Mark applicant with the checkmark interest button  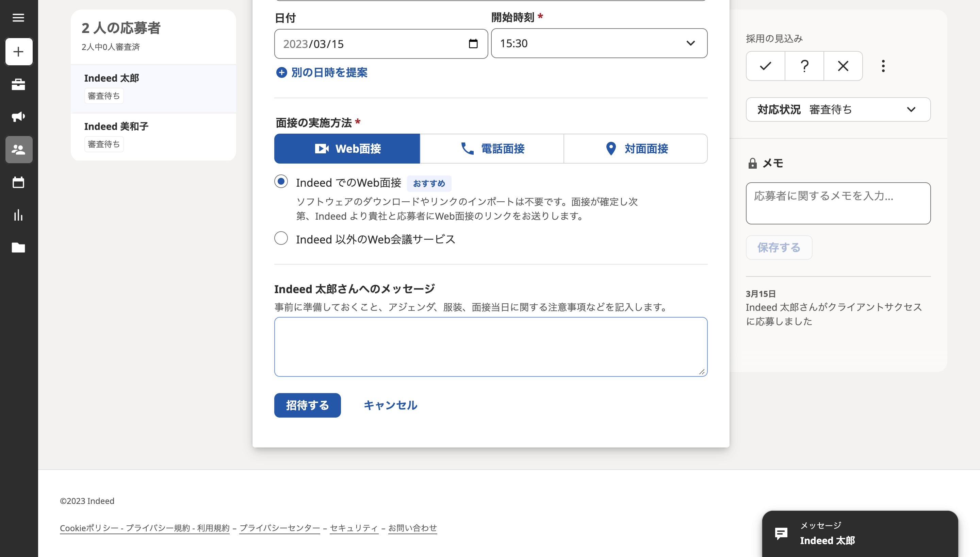[765, 66]
